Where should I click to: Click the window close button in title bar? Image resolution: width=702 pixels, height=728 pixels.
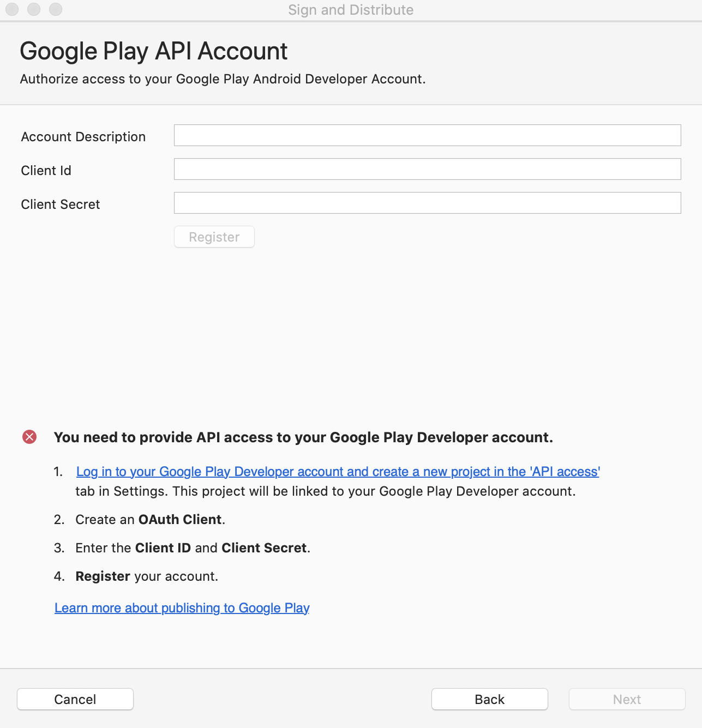tap(12, 9)
